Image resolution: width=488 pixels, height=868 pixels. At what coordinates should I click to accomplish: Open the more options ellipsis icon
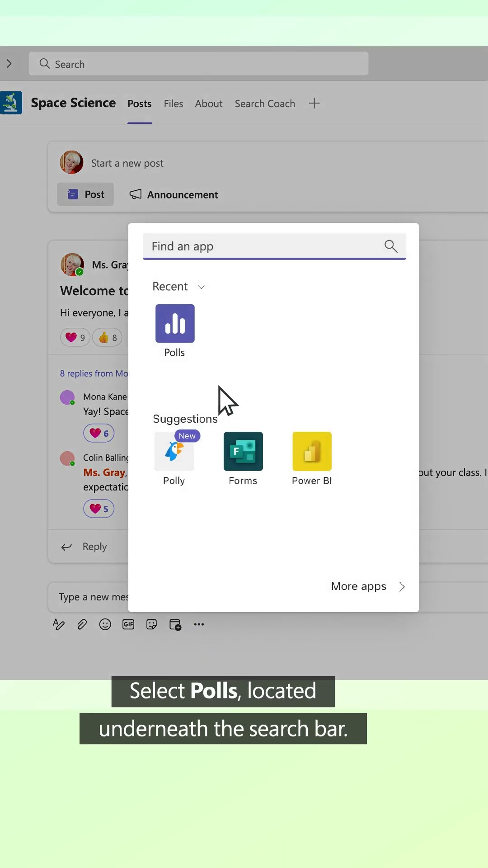[x=199, y=624]
